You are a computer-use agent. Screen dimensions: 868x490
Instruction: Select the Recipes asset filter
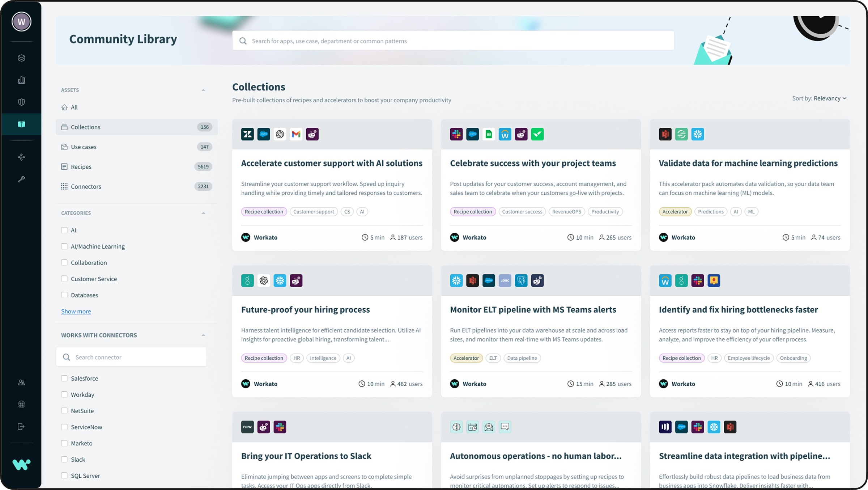(81, 166)
